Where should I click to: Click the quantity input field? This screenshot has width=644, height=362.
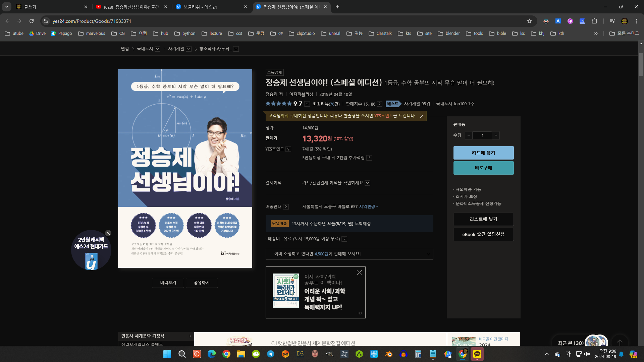482,135
